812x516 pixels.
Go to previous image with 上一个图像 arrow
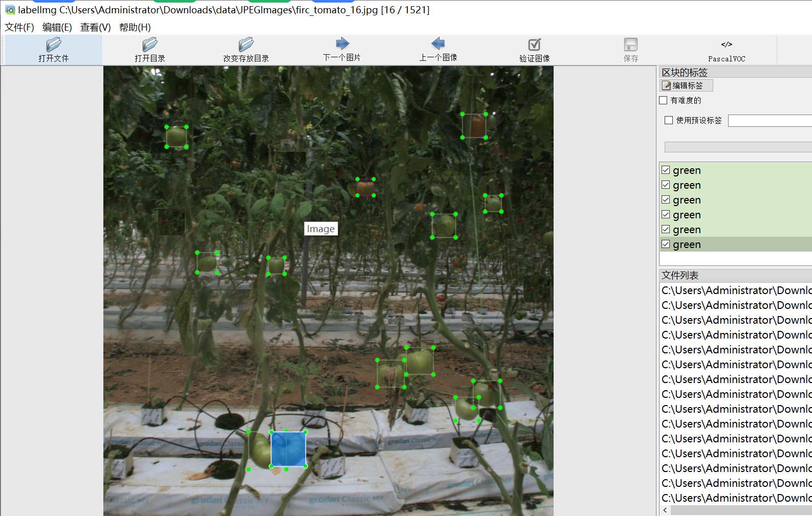tap(438, 43)
